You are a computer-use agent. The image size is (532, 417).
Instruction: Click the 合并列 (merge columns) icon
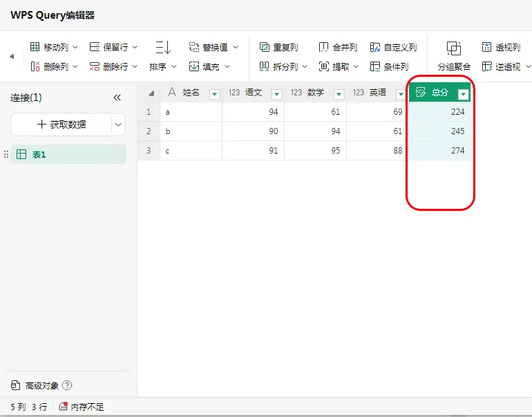[x=323, y=47]
